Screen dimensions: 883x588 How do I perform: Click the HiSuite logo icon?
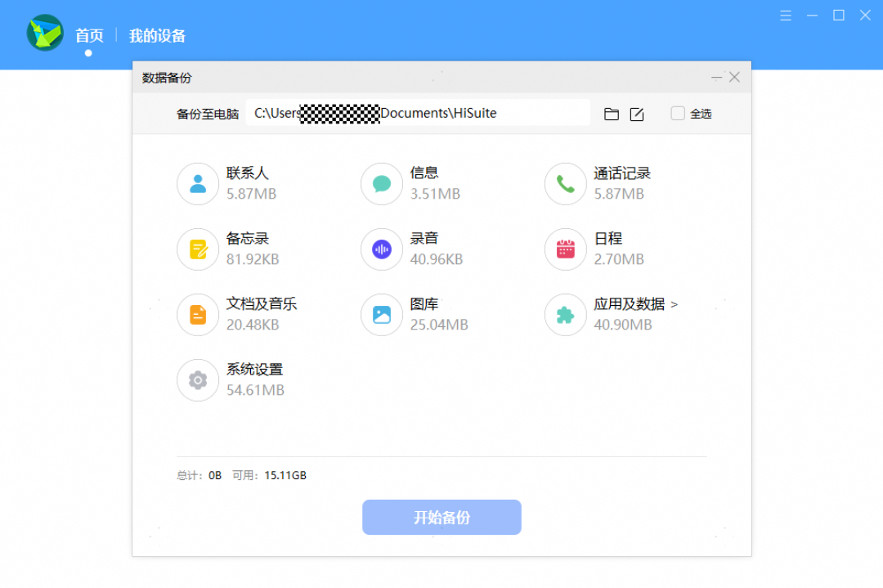(x=45, y=33)
